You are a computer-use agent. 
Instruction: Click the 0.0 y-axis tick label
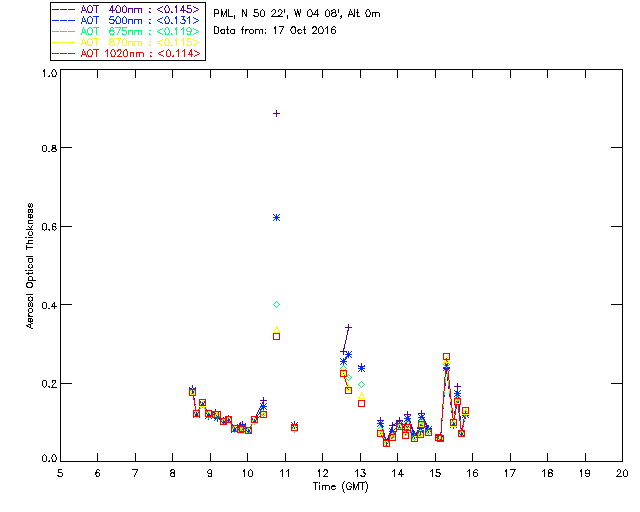(49, 459)
